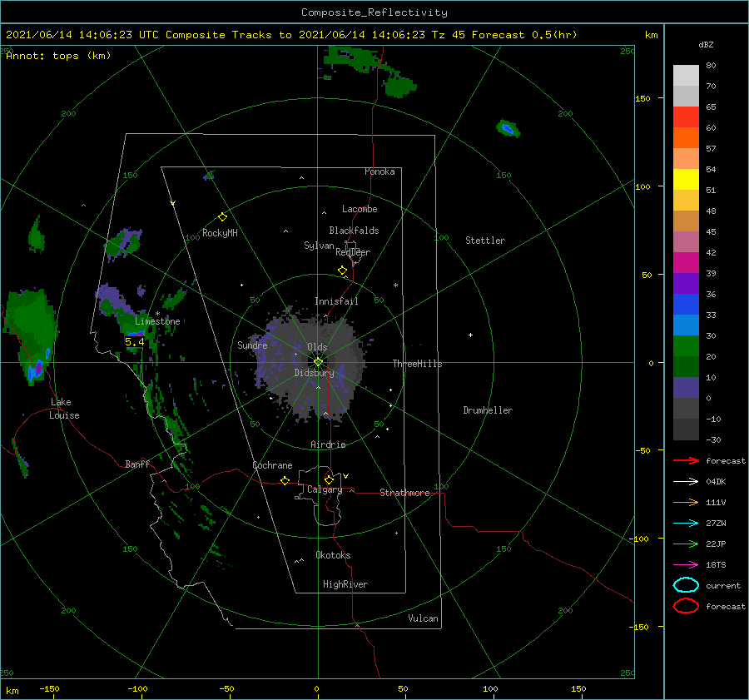Pick the bright green swatch between 30 and 20
Viewport: 749px width, 700px height.
pyautogui.click(x=686, y=345)
